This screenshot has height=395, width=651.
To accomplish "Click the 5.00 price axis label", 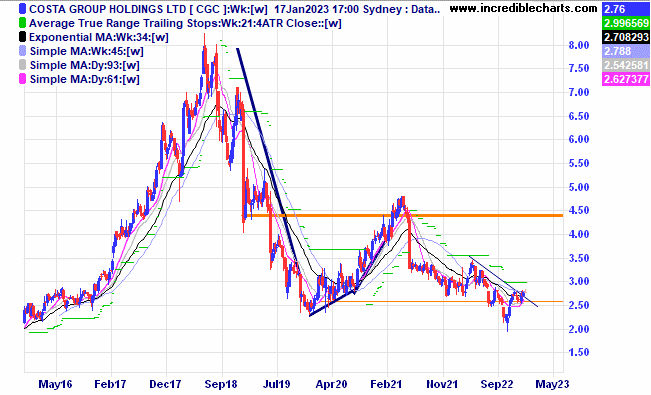I will [x=579, y=187].
